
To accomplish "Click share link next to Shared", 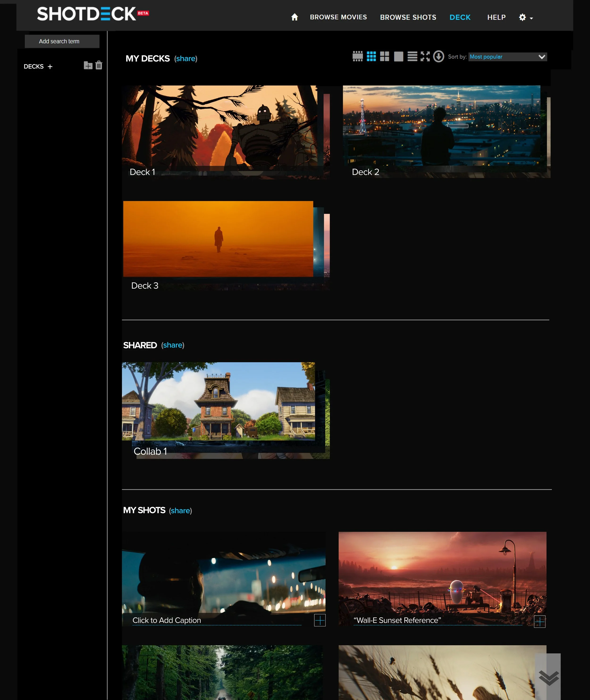I will pyautogui.click(x=173, y=345).
